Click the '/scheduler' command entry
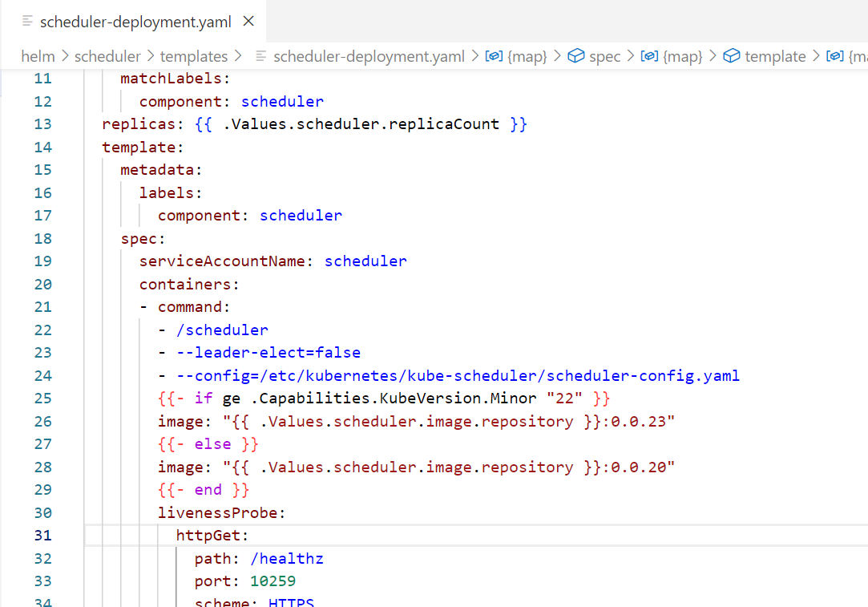 point(222,330)
